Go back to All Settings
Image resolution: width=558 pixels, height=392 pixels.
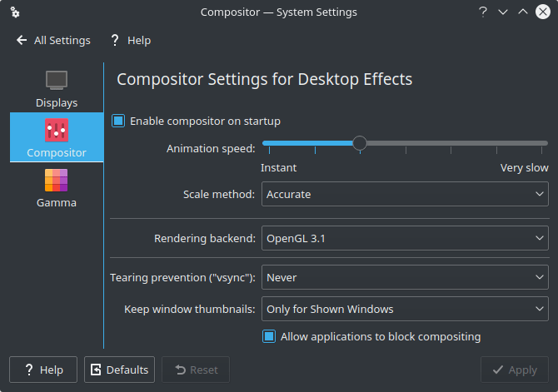point(53,41)
